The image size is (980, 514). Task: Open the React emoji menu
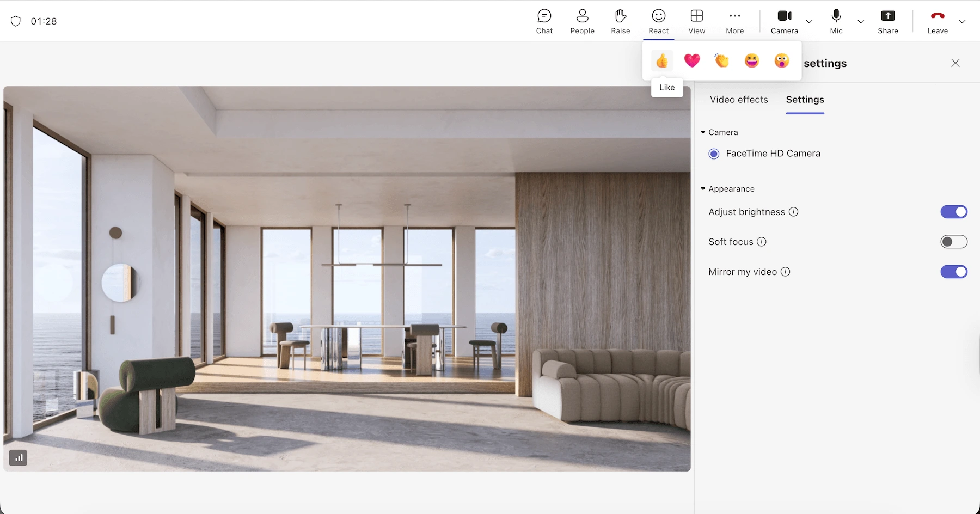pos(658,21)
